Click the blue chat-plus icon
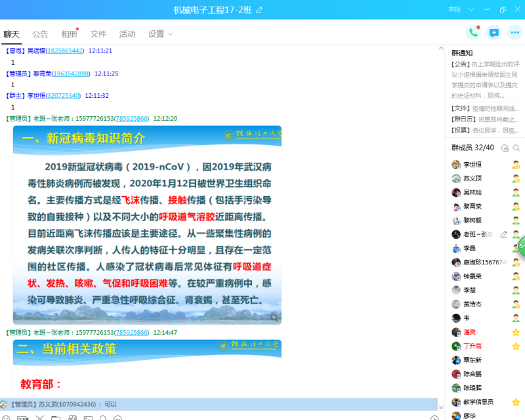 tap(494, 33)
